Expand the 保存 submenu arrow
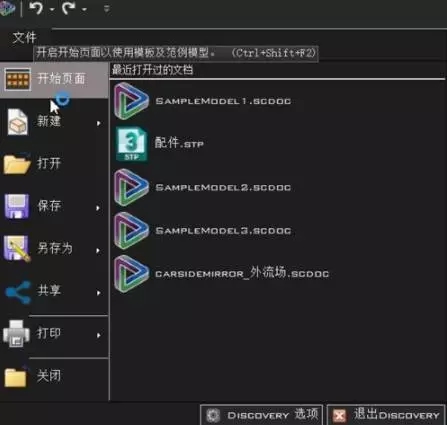This screenshot has height=425, width=447. pos(98,208)
